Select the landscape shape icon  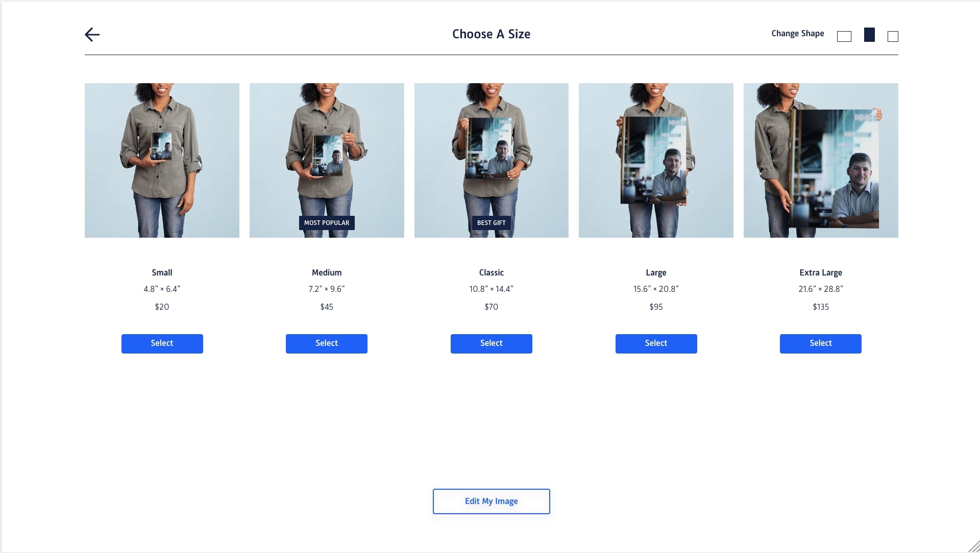tap(844, 36)
